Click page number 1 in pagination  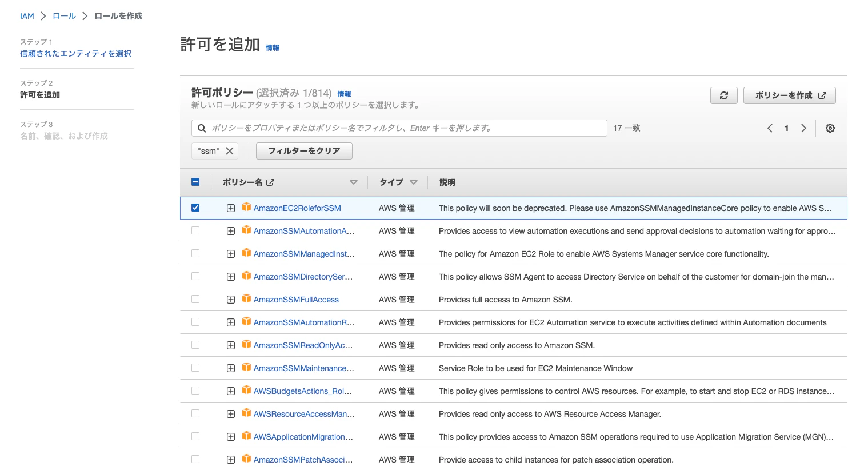pyautogui.click(x=787, y=128)
